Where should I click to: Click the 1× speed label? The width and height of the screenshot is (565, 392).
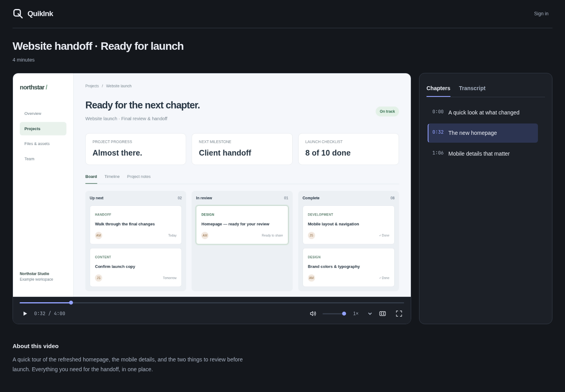[x=356, y=314]
